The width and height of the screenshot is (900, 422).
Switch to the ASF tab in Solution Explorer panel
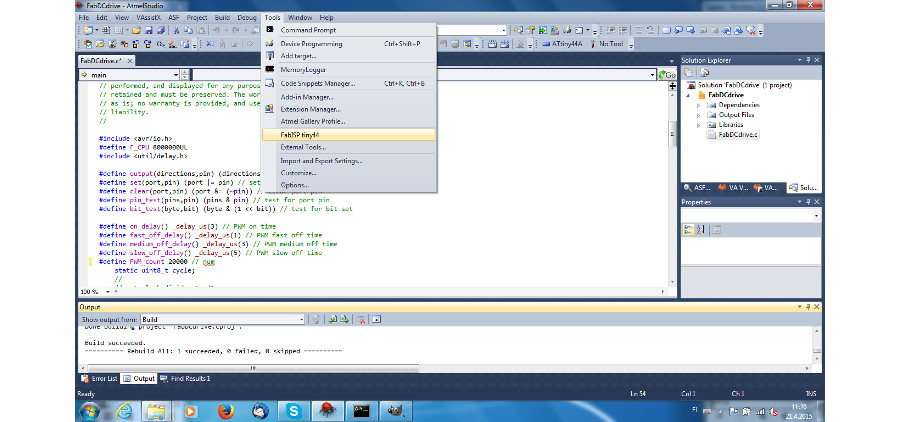coord(697,187)
